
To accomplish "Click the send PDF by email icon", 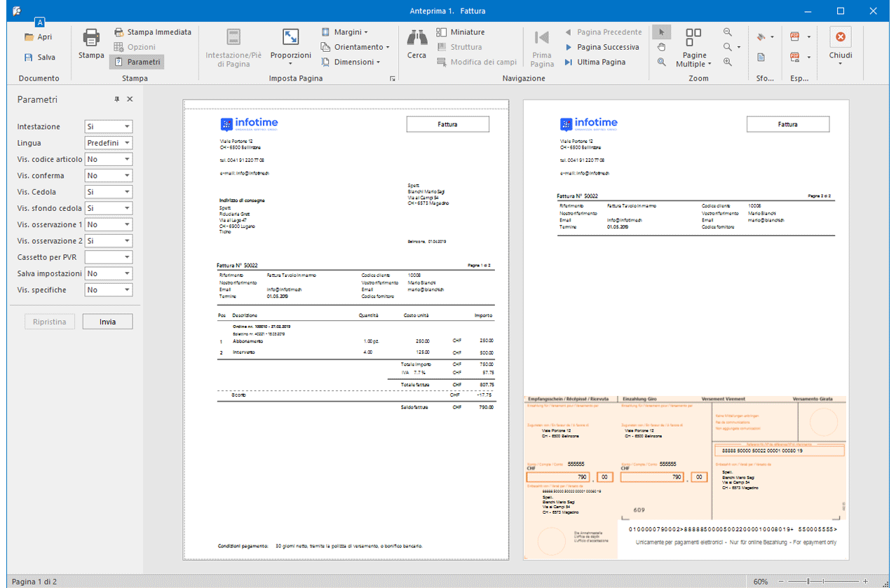I will [795, 57].
